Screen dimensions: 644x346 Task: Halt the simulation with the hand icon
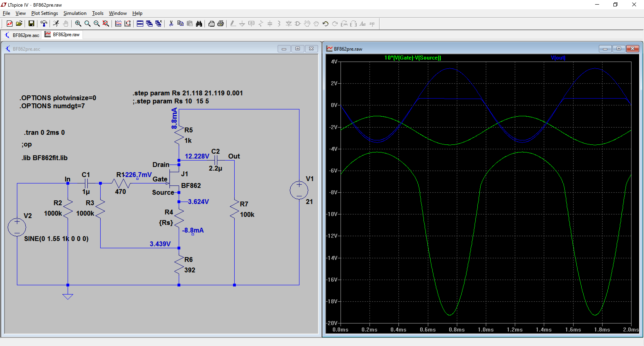coord(65,24)
